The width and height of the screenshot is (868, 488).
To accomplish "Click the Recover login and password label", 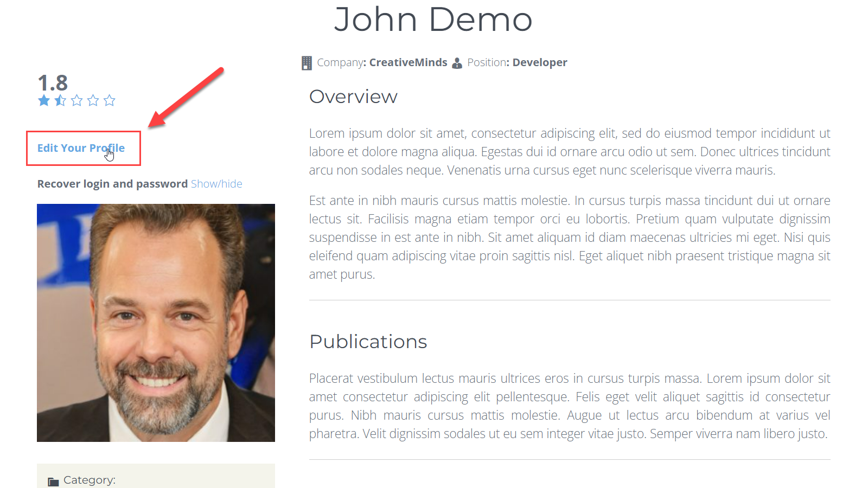I will (x=112, y=184).
